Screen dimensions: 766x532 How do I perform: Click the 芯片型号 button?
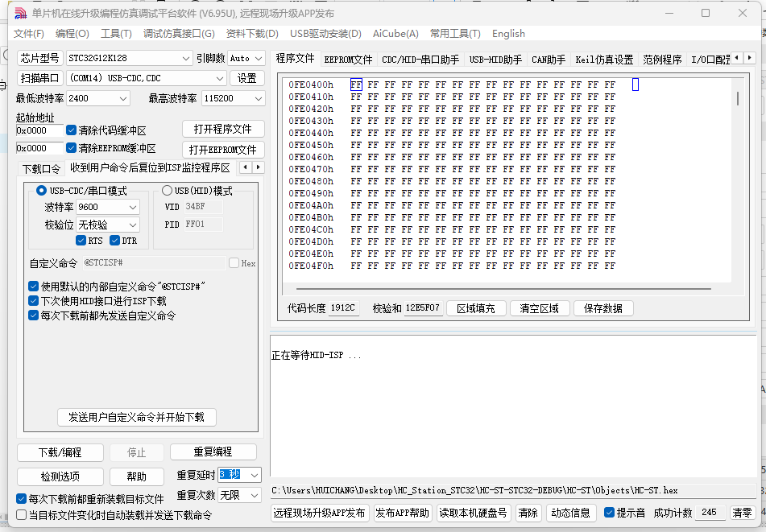tap(39, 58)
